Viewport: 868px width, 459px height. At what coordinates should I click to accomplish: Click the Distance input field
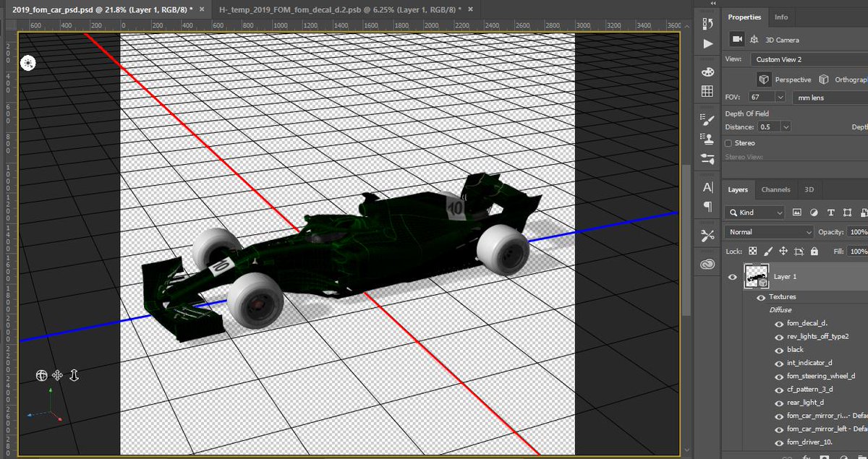(769, 126)
